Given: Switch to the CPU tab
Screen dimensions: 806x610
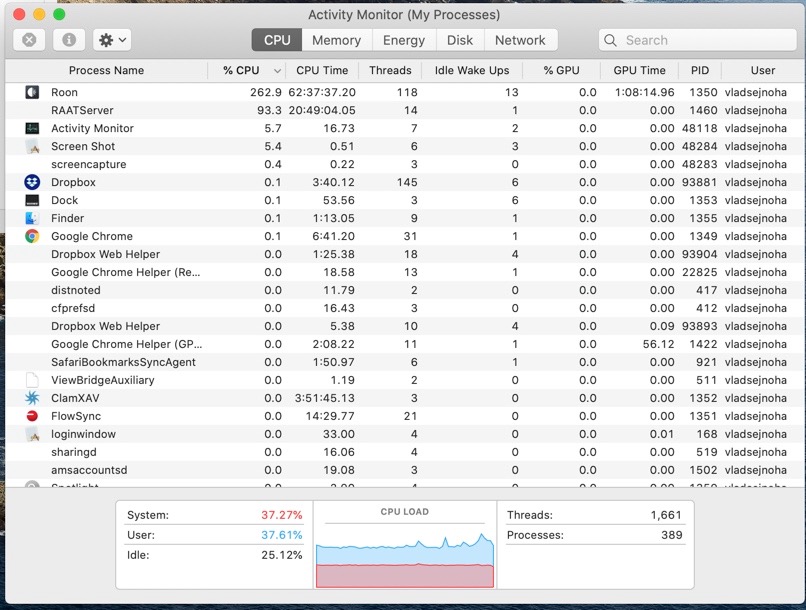Looking at the screenshot, I should pyautogui.click(x=277, y=40).
